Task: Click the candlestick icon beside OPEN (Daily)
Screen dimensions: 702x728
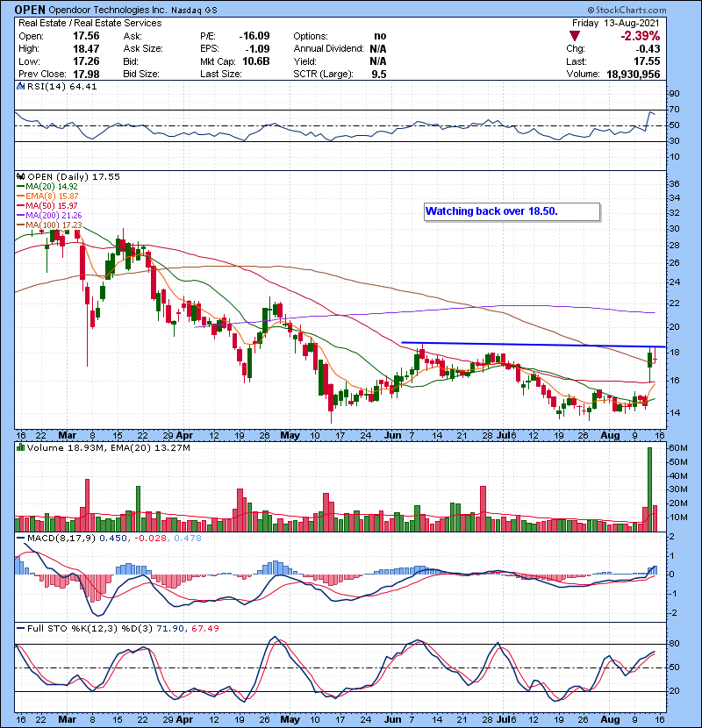Action: (x=20, y=176)
